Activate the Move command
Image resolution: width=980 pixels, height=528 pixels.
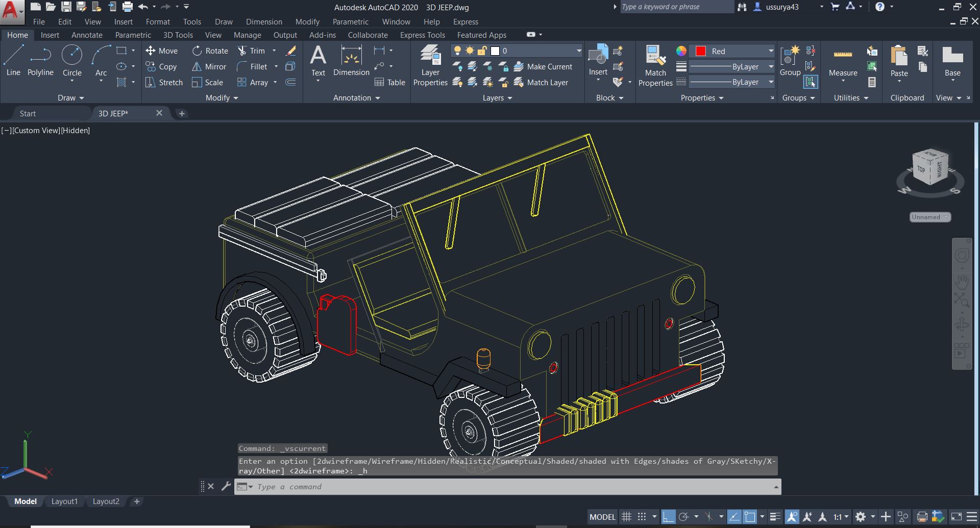point(162,51)
